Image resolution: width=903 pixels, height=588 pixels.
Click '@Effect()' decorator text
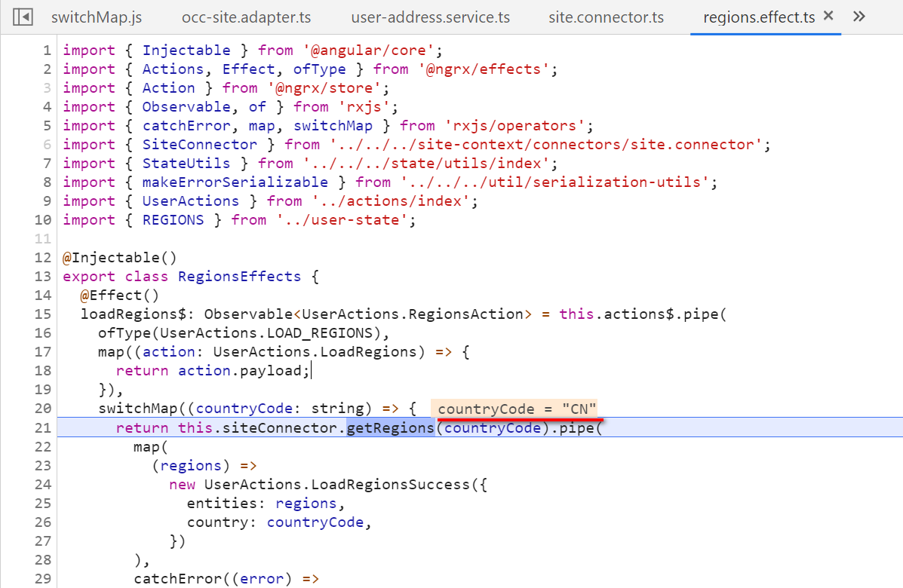(120, 296)
